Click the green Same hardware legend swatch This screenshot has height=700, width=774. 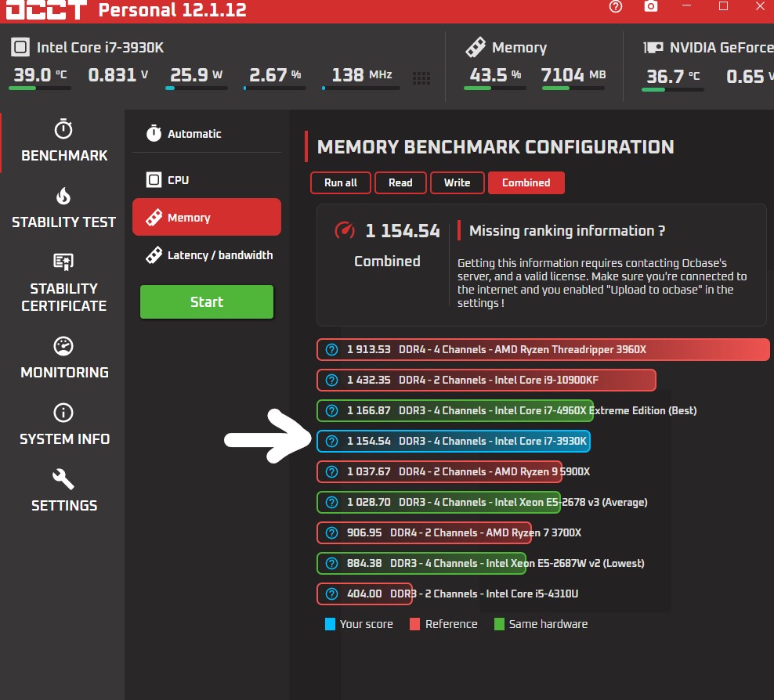coord(499,624)
